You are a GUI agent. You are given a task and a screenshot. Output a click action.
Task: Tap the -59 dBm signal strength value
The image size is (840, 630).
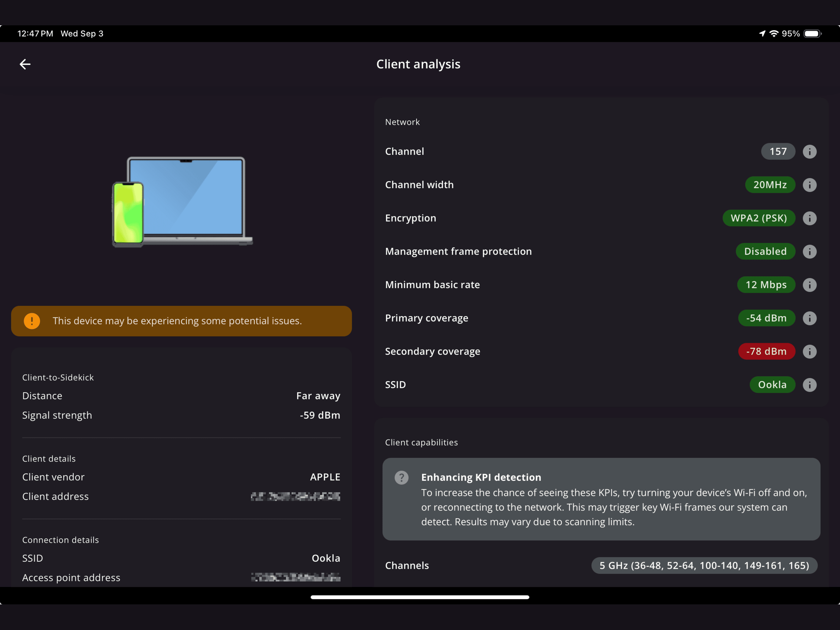pos(320,415)
